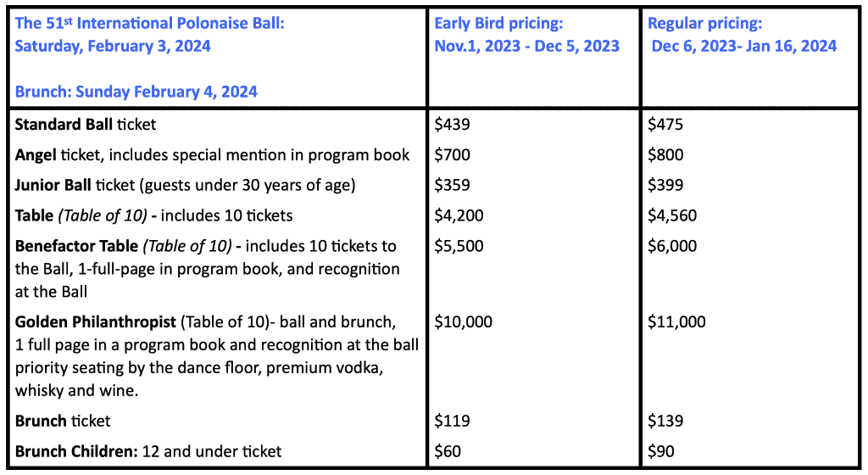Select the Brunch Sunday February 4 text

(x=136, y=92)
